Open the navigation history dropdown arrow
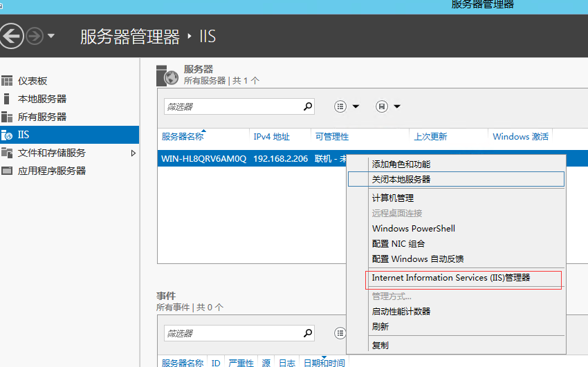The image size is (588, 367). coord(51,37)
